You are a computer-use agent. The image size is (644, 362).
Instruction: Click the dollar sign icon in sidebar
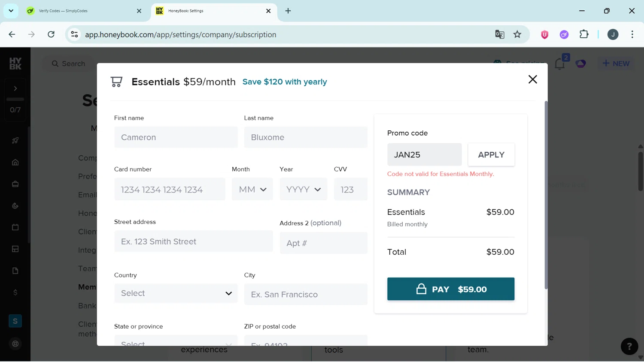pos(15,293)
